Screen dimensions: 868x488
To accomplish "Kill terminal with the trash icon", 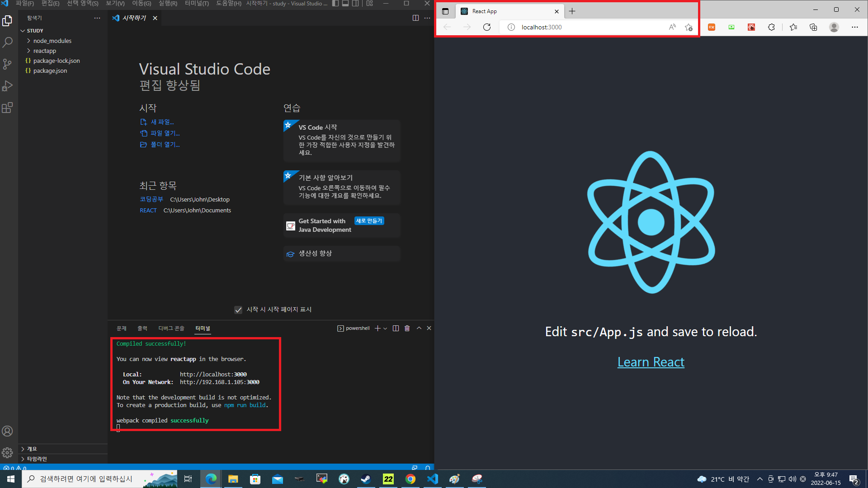I will pyautogui.click(x=407, y=328).
